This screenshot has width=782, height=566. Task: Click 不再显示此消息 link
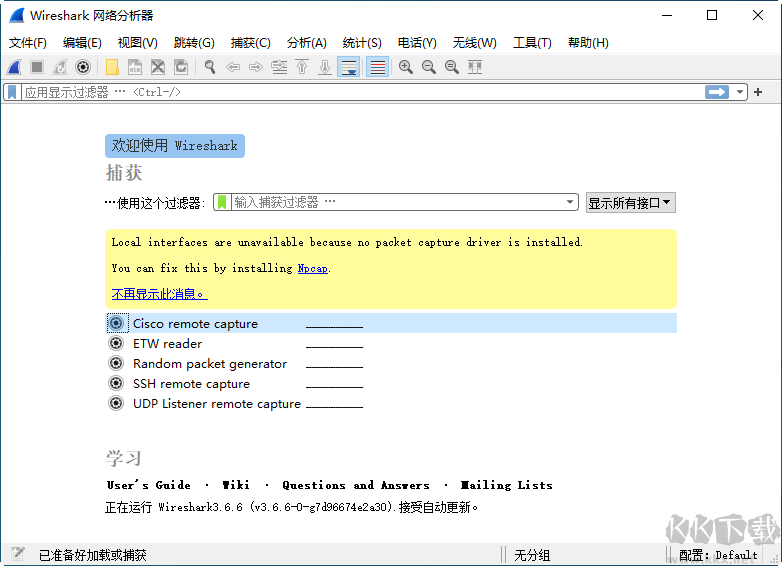click(x=159, y=294)
